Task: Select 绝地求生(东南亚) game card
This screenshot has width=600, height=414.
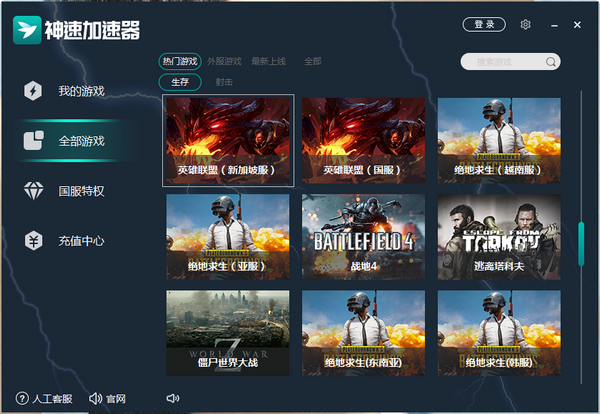Action: [x=363, y=333]
